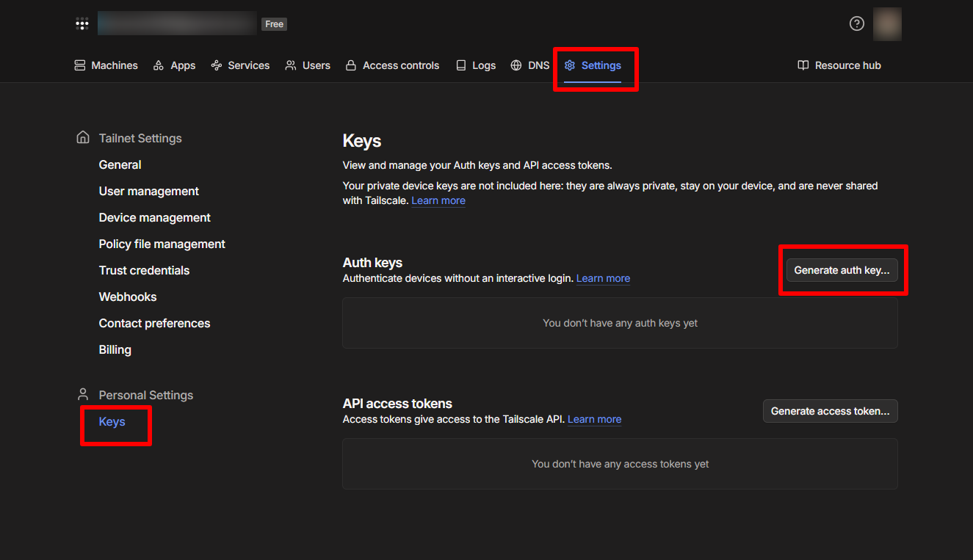Screen dimensions: 973x560
Task: Open the Billing settings page
Action: (x=115, y=350)
